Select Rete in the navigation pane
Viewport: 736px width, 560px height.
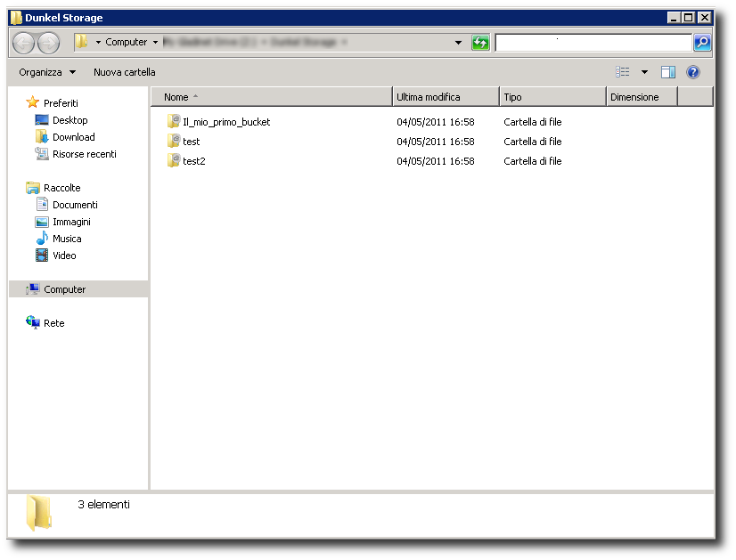click(x=54, y=322)
